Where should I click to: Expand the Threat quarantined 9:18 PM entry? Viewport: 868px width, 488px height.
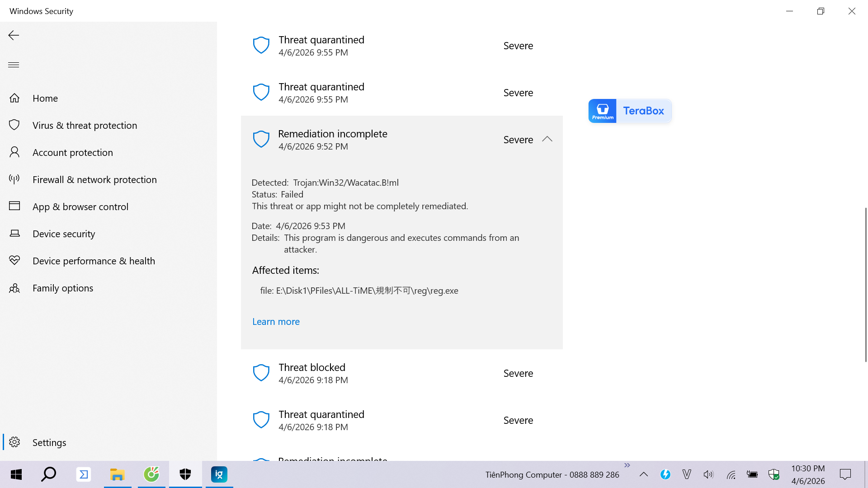[401, 420]
